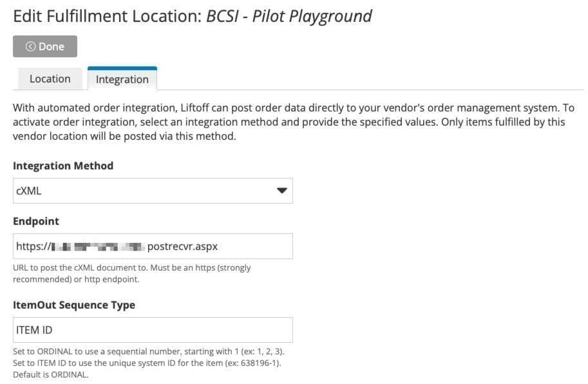Click the URL to post cXML helper text

pos(131,273)
